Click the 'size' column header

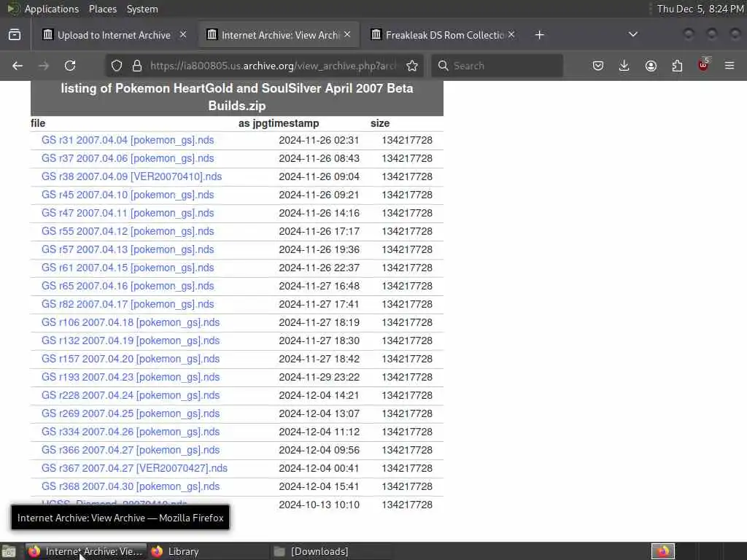click(379, 123)
